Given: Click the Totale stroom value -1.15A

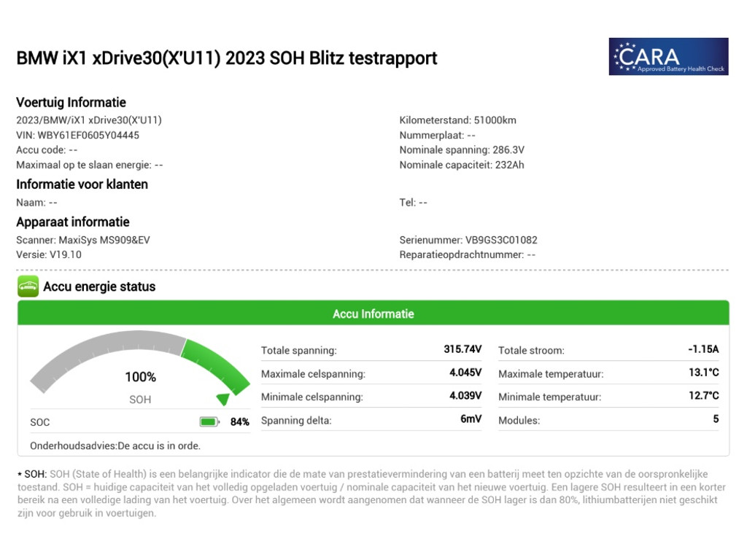Looking at the screenshot, I should point(703,350).
